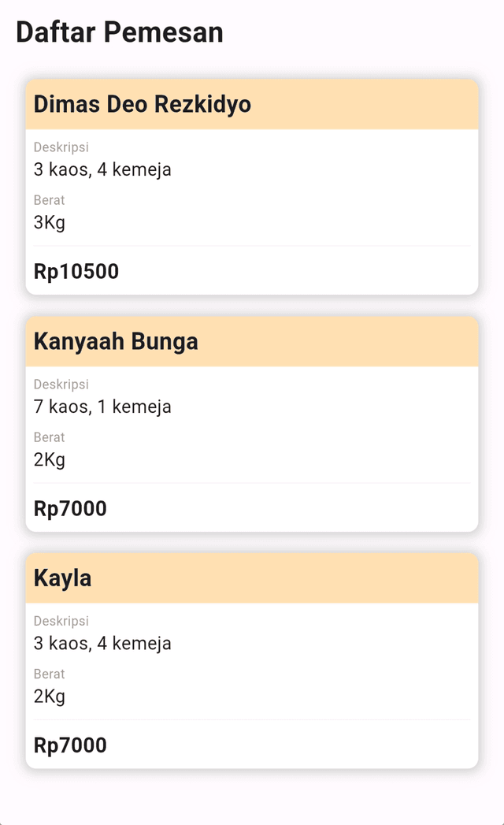Click Deskripsi label in Kayla's card
This screenshot has height=825, width=504.
[x=61, y=621]
